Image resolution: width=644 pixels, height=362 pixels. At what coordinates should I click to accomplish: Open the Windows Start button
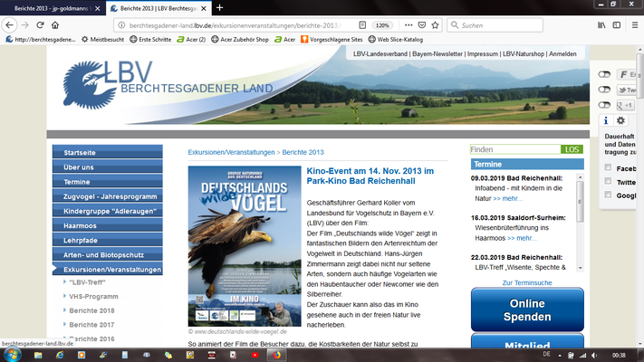point(12,355)
